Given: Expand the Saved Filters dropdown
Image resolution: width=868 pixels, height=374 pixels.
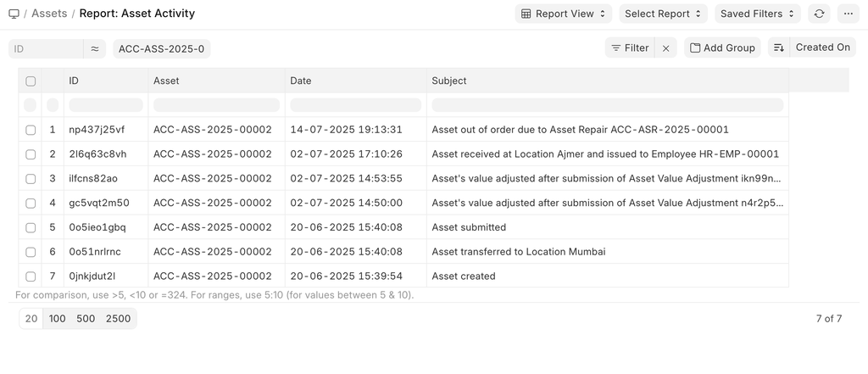Looking at the screenshot, I should pyautogui.click(x=757, y=14).
